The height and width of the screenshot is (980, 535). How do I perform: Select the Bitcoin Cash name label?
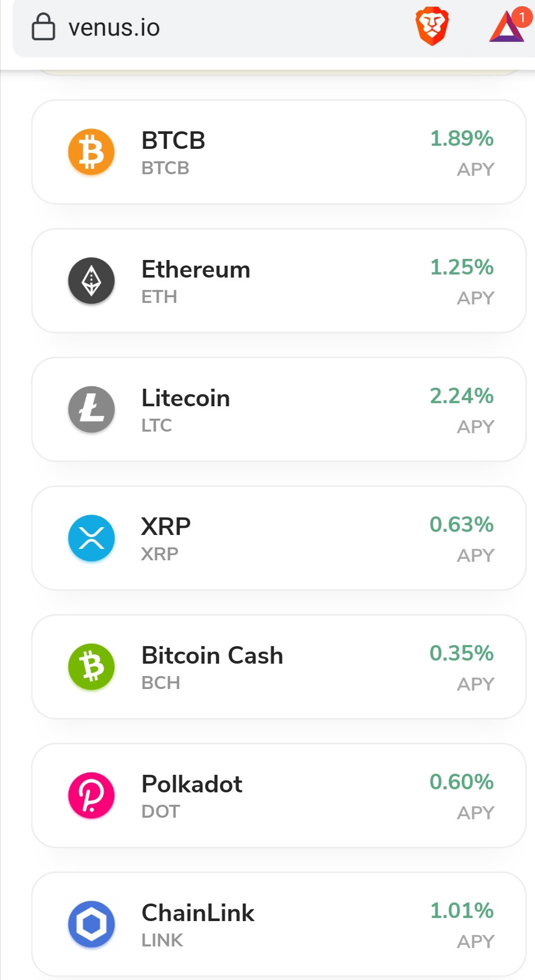[212, 656]
